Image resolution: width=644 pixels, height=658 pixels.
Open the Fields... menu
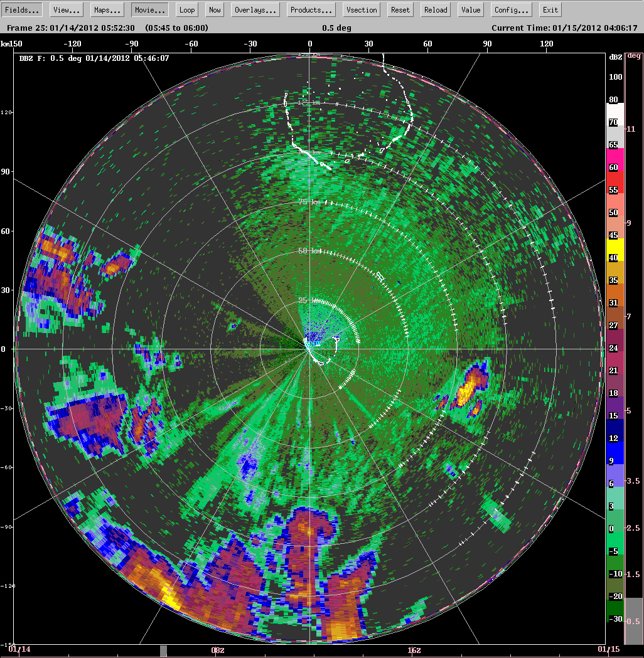coord(24,10)
